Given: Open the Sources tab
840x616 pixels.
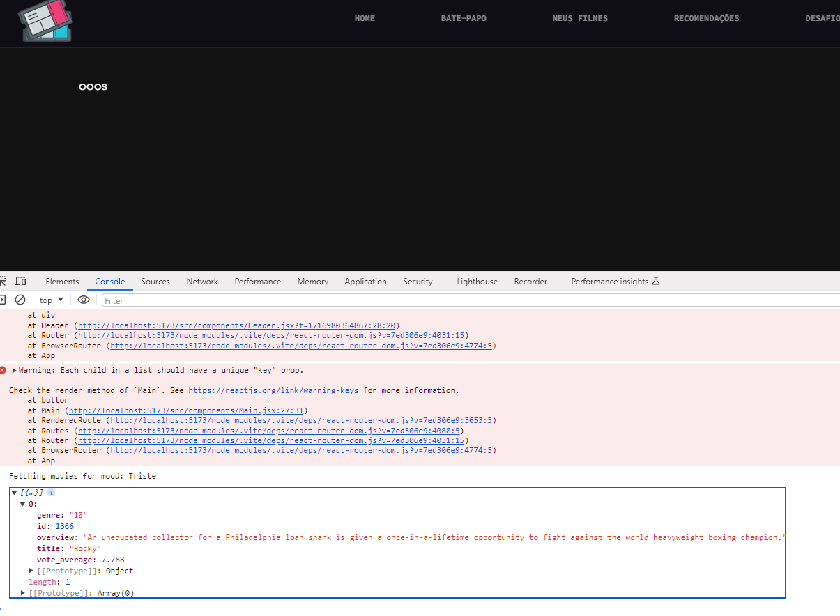Looking at the screenshot, I should (x=155, y=282).
